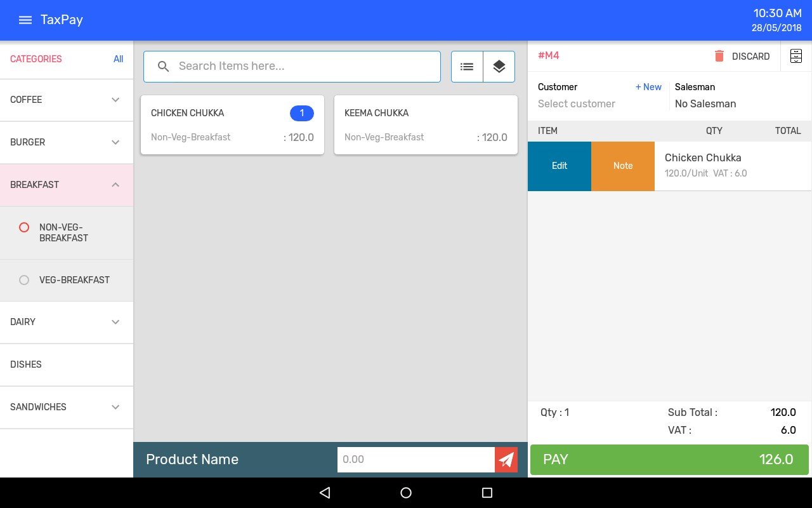Click the Chicken Chukka item card

[x=232, y=125]
